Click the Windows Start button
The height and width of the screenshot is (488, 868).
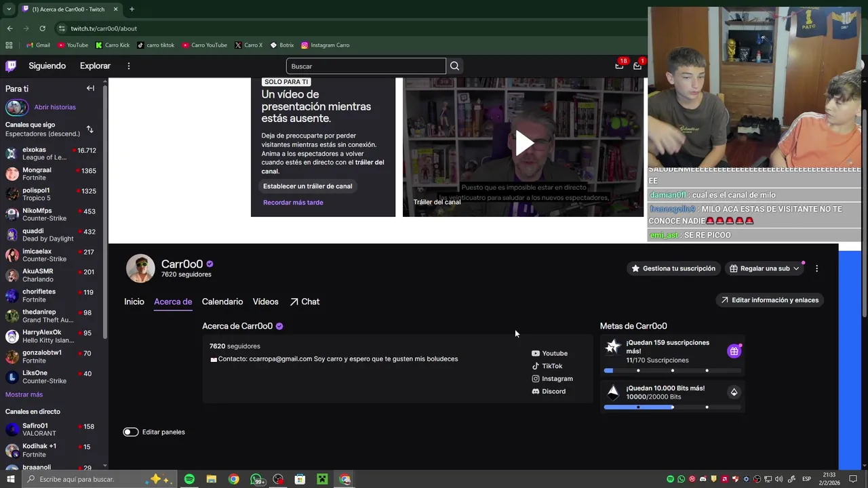(10, 479)
